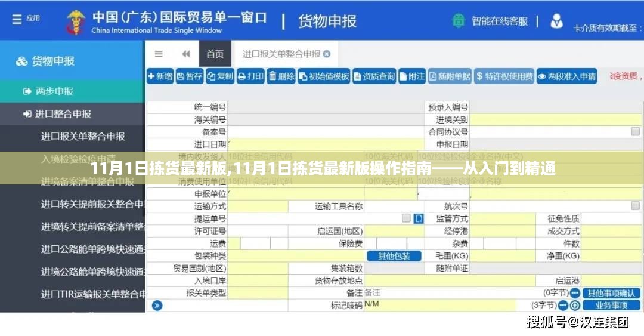This screenshot has width=644, height=336.
Task: Click the double-arrow tabs back icon
Action: pyautogui.click(x=186, y=54)
